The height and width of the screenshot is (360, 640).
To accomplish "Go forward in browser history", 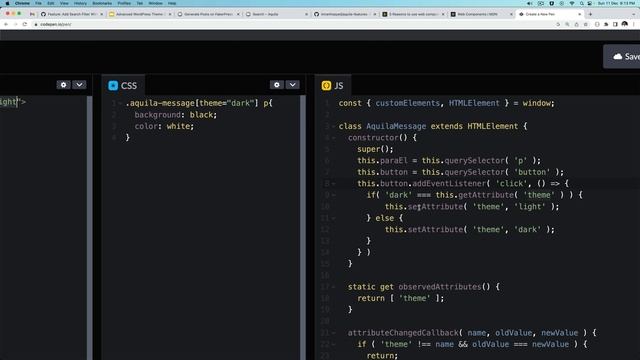I will coord(15,24).
